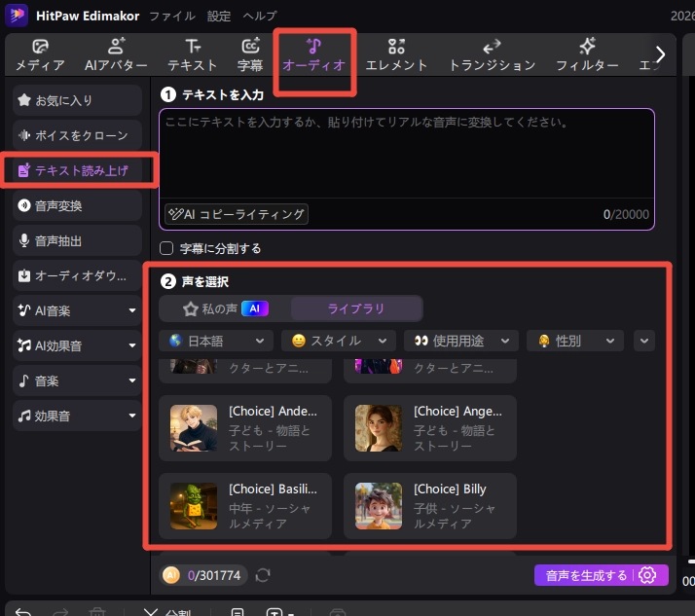Select ボイスをクローン in sidebar
The height and width of the screenshot is (616, 695).
tap(77, 135)
